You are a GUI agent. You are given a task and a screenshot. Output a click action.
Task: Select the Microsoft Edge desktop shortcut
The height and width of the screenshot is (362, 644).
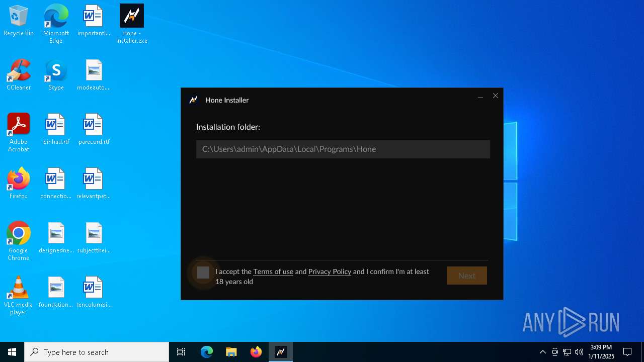coord(56,24)
